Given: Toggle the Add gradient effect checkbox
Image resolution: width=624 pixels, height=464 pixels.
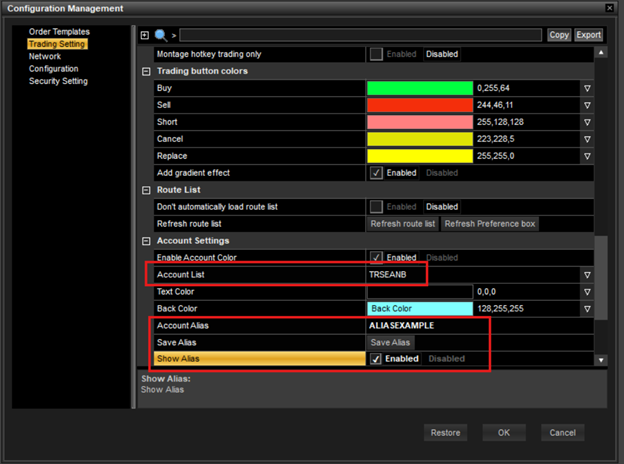Looking at the screenshot, I should click(376, 172).
